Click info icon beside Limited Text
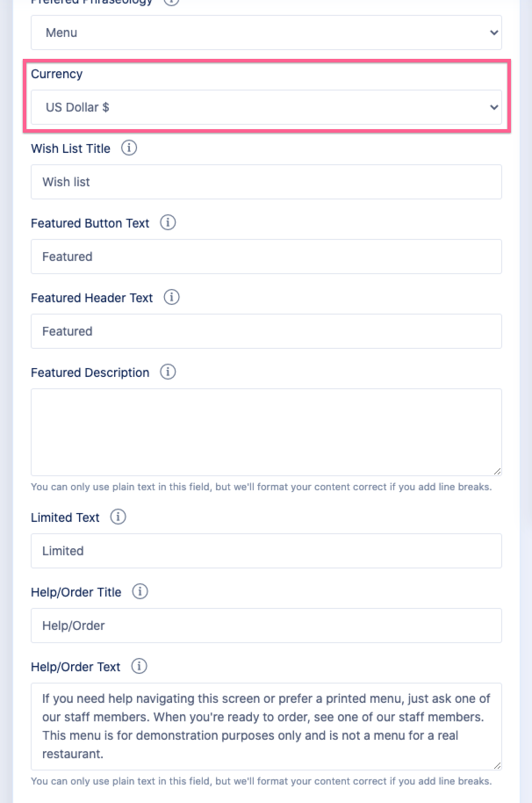 click(119, 517)
